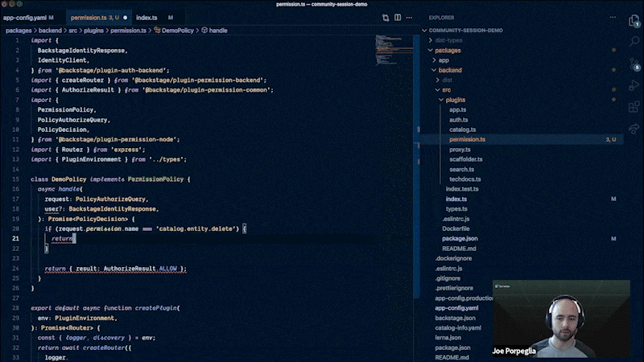
Task: Open Explorer panel views and more actions
Action: 613,18
